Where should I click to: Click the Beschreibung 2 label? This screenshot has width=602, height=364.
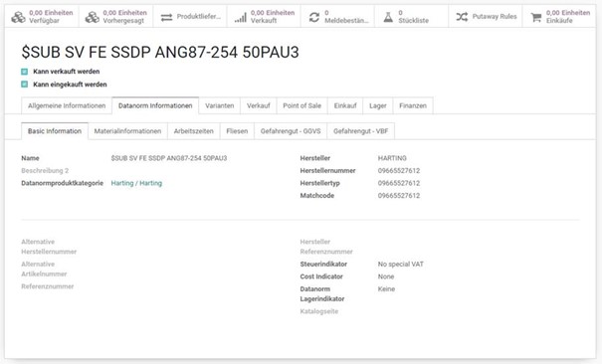(45, 171)
